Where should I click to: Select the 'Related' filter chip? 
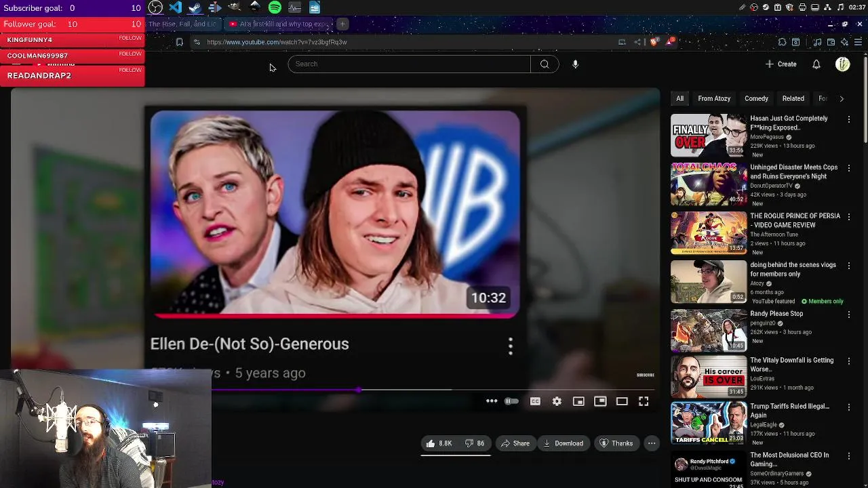click(793, 99)
